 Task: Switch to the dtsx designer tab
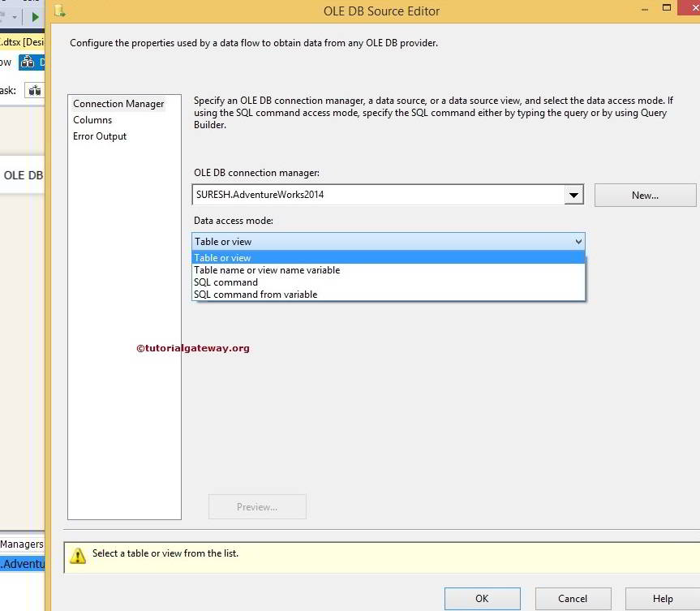coord(21,41)
